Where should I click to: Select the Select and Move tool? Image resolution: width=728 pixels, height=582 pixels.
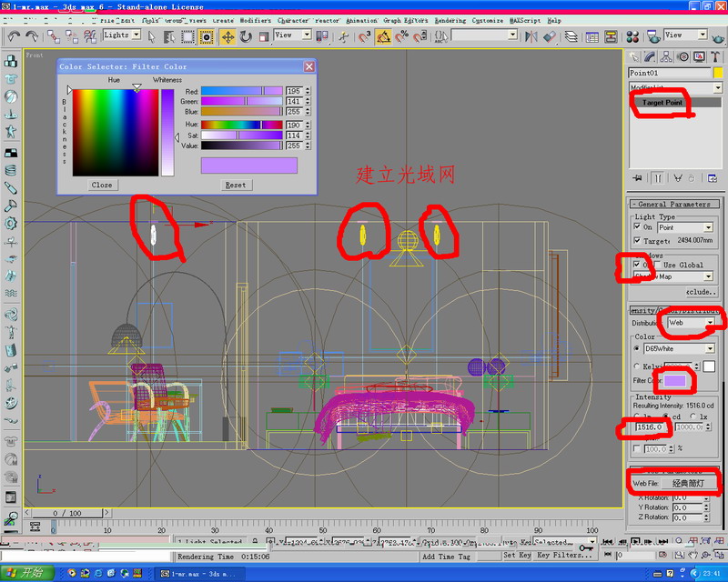[x=227, y=36]
